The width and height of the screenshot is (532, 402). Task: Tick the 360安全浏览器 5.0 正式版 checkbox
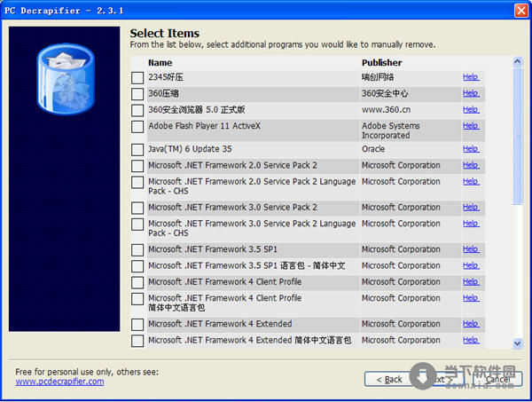click(137, 110)
